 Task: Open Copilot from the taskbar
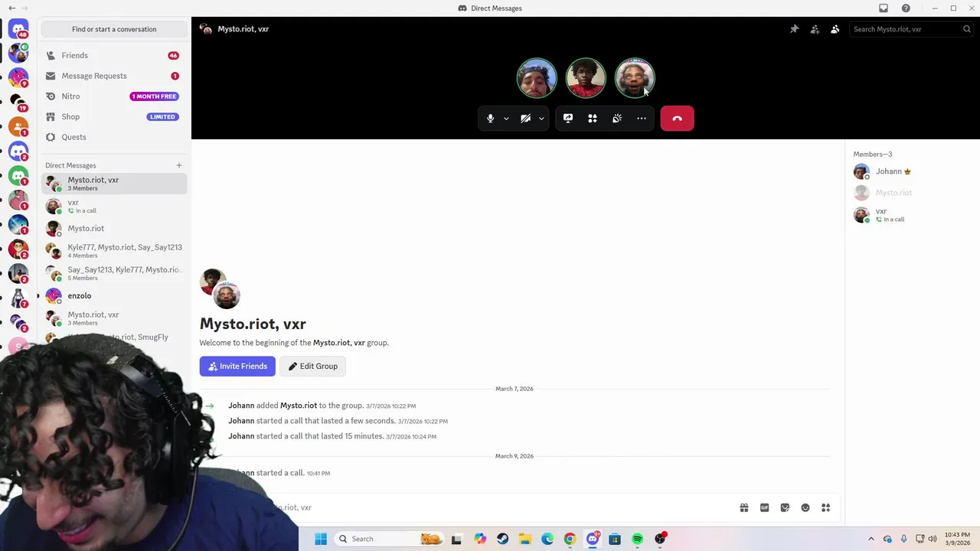click(480, 539)
